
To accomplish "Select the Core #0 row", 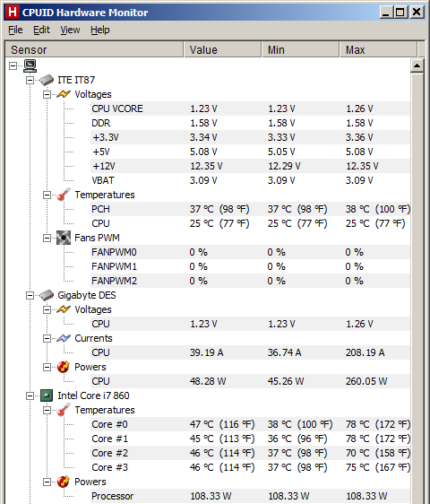I will 250,424.
